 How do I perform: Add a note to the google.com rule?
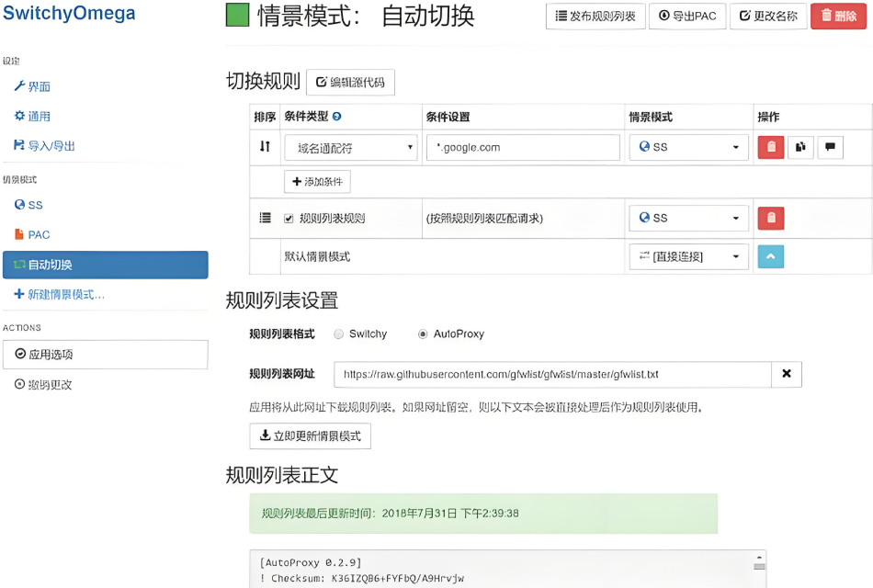[831, 147]
